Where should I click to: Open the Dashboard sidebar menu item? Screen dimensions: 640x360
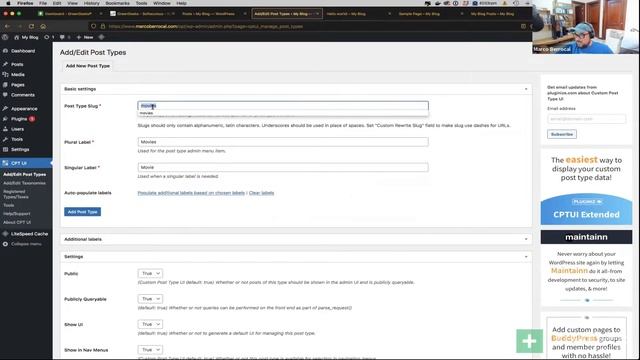click(x=23, y=51)
